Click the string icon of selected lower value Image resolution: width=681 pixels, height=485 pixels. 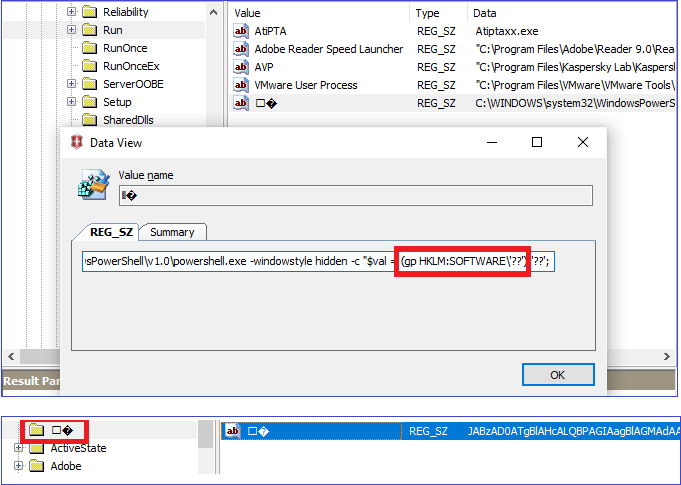(233, 431)
